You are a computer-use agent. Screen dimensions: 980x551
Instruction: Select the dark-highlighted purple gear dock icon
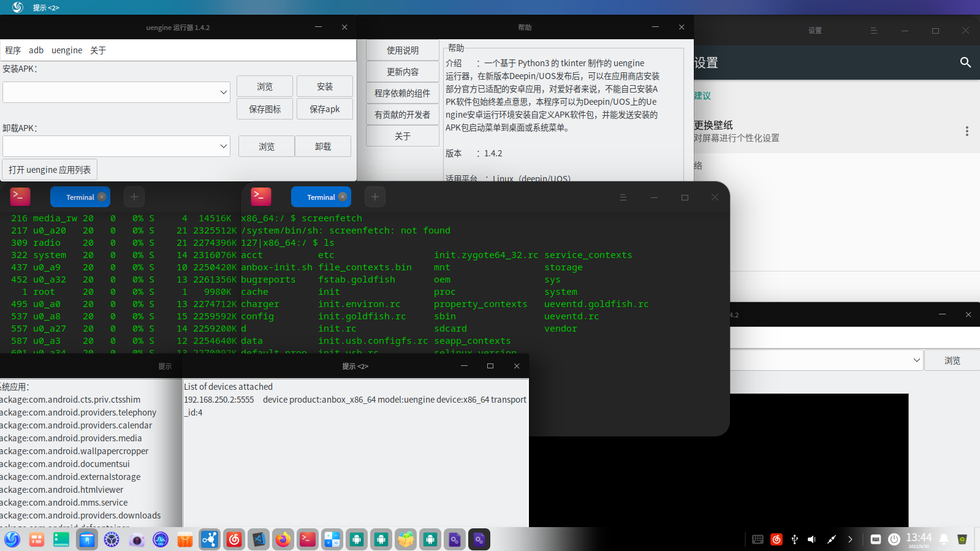pyautogui.click(x=479, y=539)
